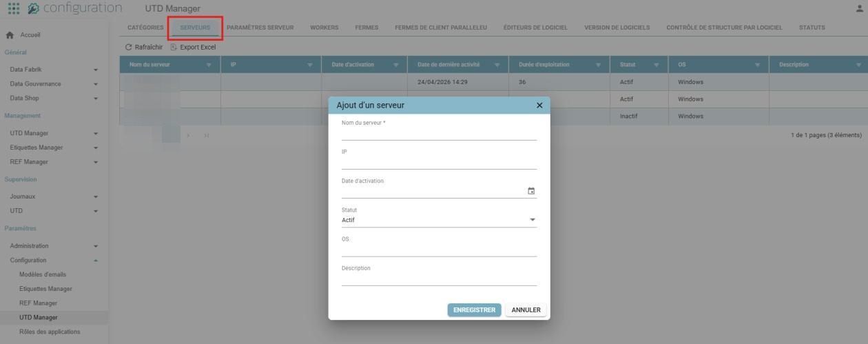The width and height of the screenshot is (868, 344).
Task: Open Contrôle de structure par logiciel tab
Action: (x=724, y=28)
